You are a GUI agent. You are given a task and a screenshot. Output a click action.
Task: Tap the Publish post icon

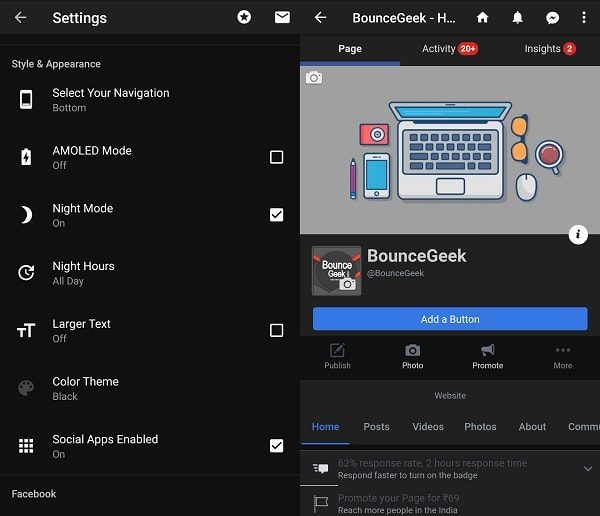[337, 356]
